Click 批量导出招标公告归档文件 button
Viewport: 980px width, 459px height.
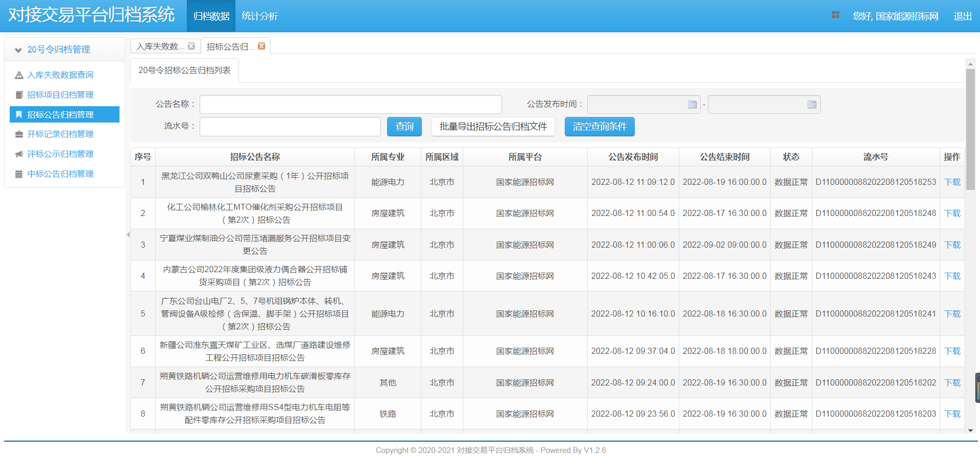coord(493,127)
